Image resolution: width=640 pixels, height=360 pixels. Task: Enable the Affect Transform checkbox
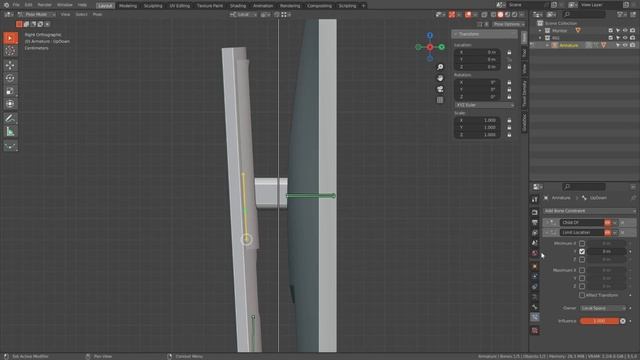point(582,295)
